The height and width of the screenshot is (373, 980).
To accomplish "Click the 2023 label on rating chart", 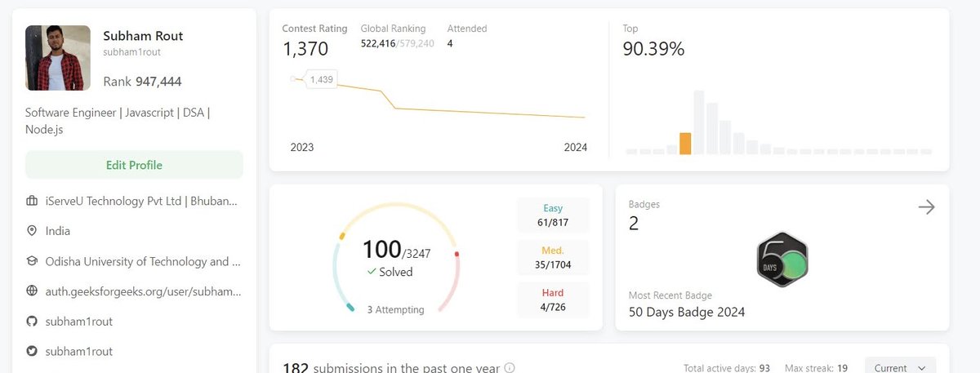I will pos(302,148).
